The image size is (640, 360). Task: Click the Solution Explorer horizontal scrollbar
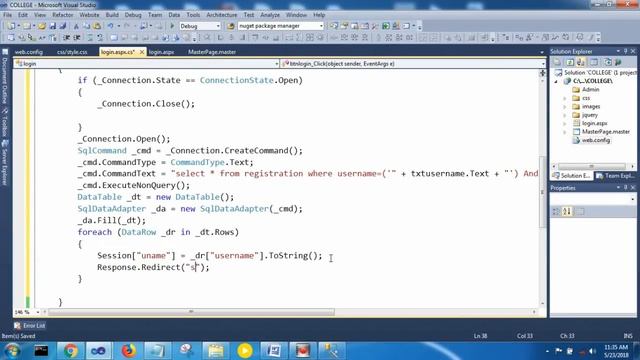click(x=591, y=167)
